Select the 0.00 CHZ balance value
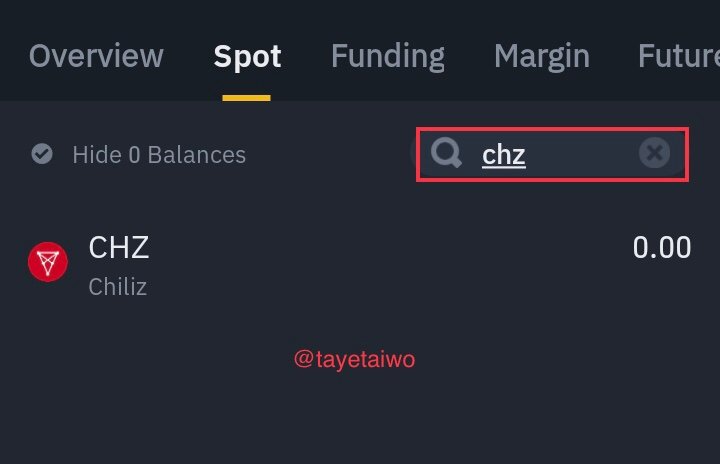This screenshot has width=720, height=464. coord(662,248)
